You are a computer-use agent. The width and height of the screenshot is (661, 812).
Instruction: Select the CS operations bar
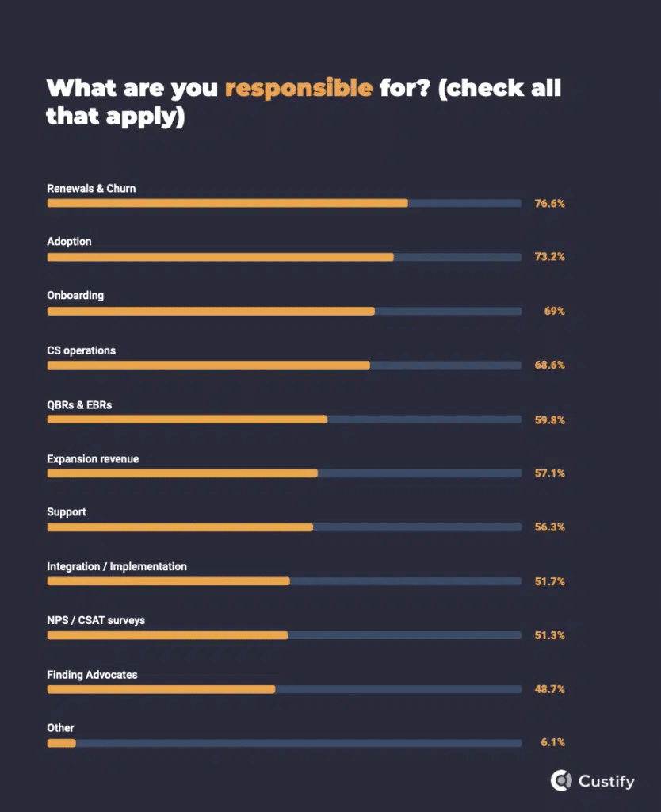tap(285, 365)
